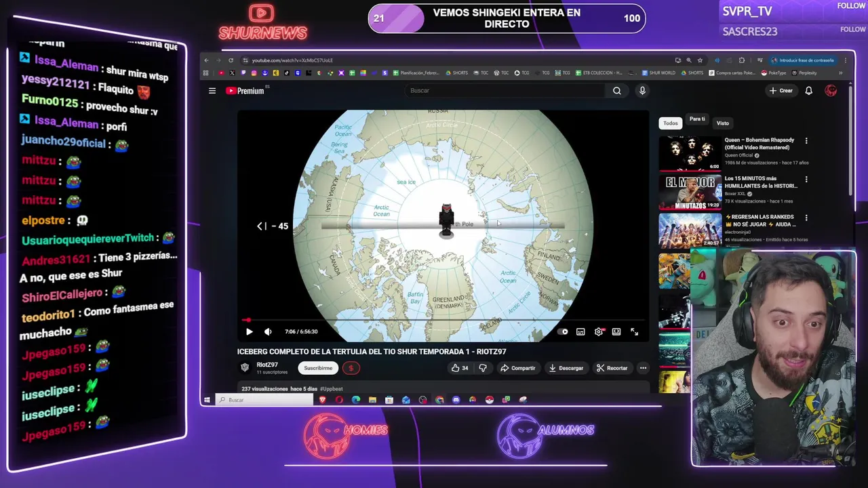The width and height of the screenshot is (868, 488).
Task: Open Opera browser from the taskbar
Action: 339,400
